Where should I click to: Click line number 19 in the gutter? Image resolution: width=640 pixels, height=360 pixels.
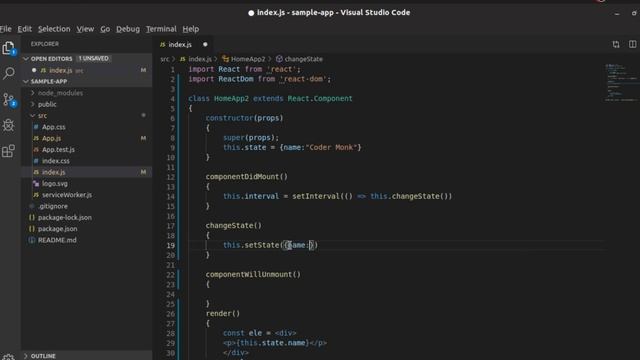pyautogui.click(x=171, y=245)
